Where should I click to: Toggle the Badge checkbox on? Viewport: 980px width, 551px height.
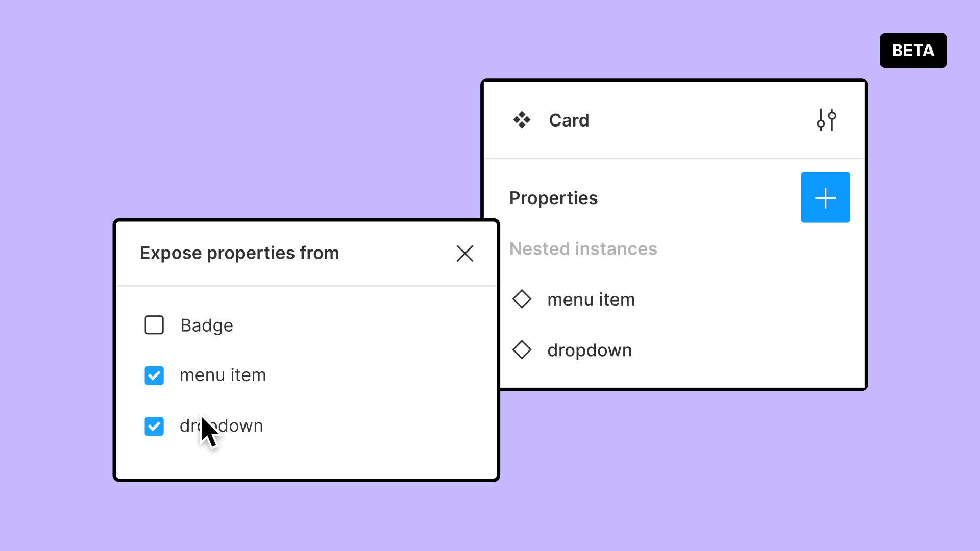[x=154, y=325]
